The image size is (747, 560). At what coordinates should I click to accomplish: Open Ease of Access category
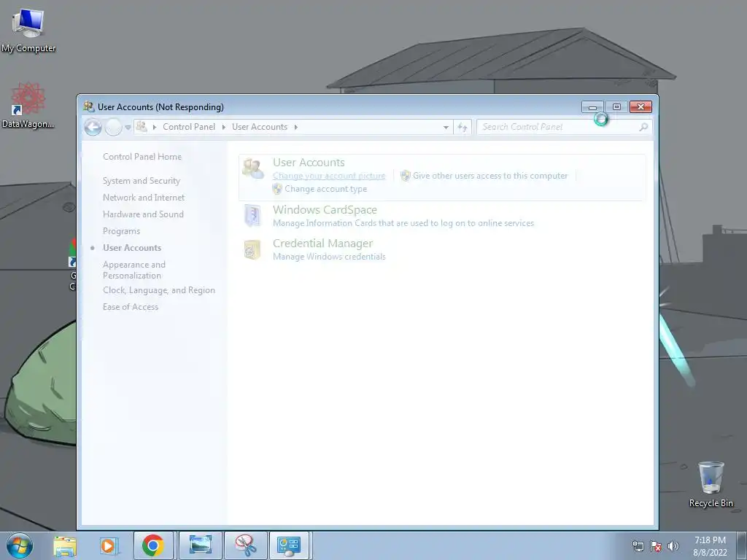point(131,307)
